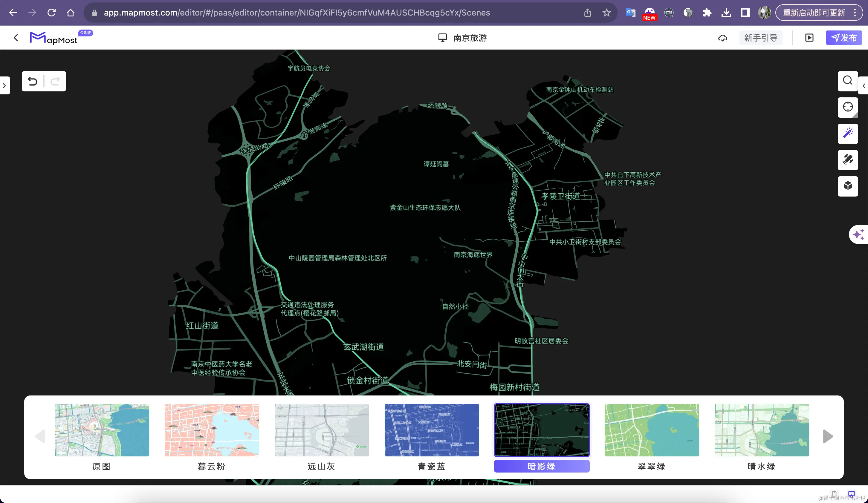
Task: Show more map styles with right arrow
Action: click(x=828, y=436)
